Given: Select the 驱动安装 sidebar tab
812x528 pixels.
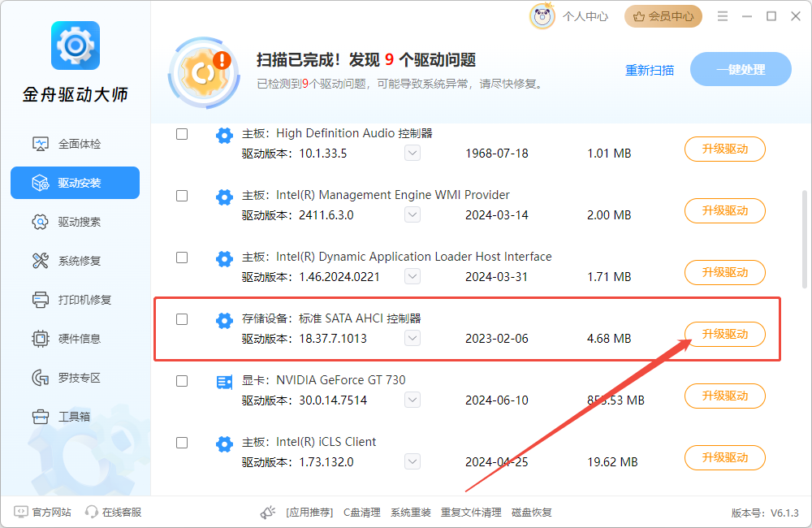Looking at the screenshot, I should point(75,183).
